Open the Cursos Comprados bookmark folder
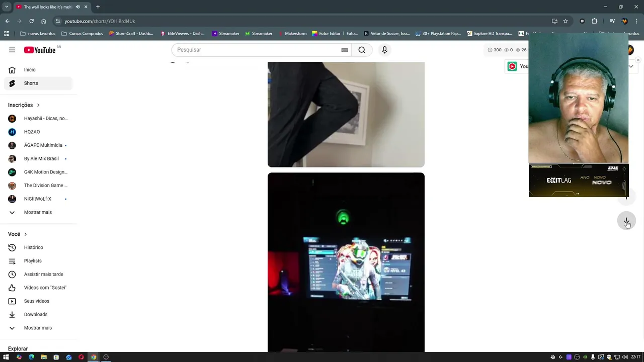Viewport: 644px width, 362px height. [x=82, y=34]
